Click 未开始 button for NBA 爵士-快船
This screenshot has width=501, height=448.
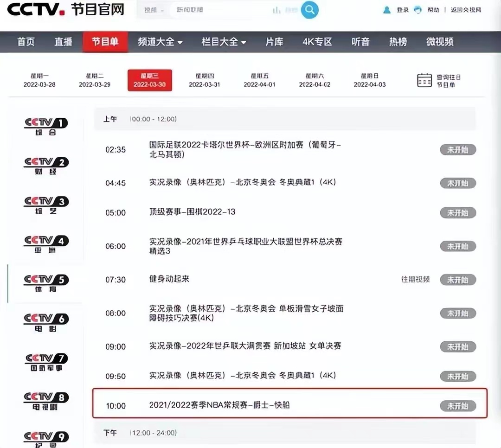tap(458, 406)
